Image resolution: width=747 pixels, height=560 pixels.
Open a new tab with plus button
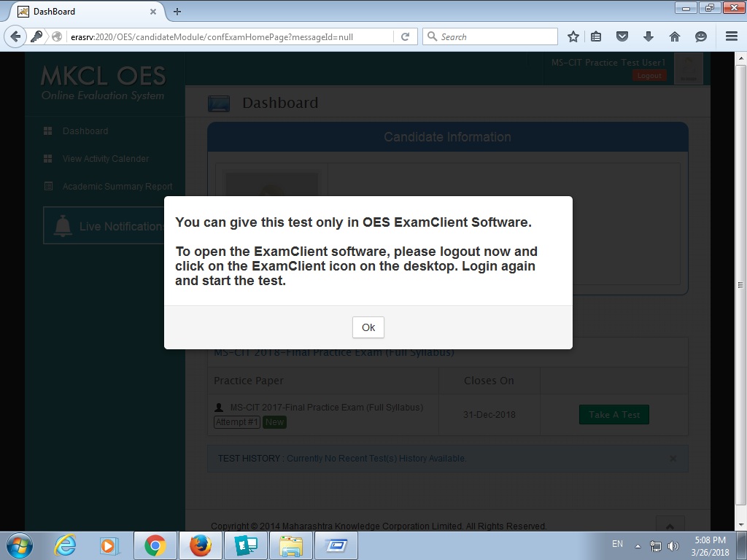coord(177,12)
